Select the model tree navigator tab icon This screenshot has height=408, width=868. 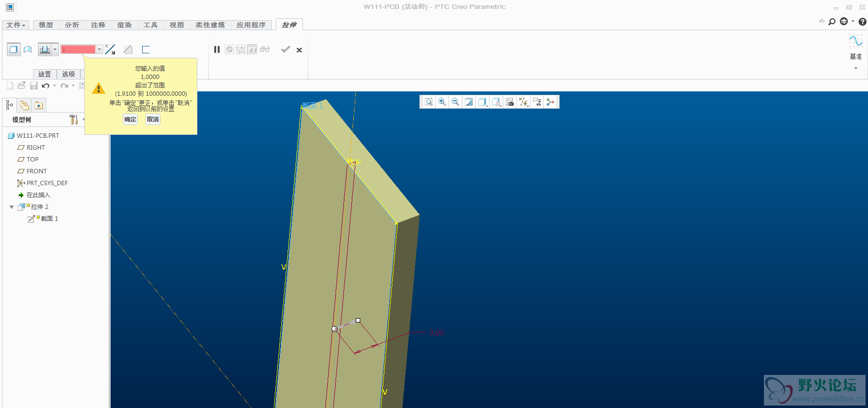[x=9, y=105]
